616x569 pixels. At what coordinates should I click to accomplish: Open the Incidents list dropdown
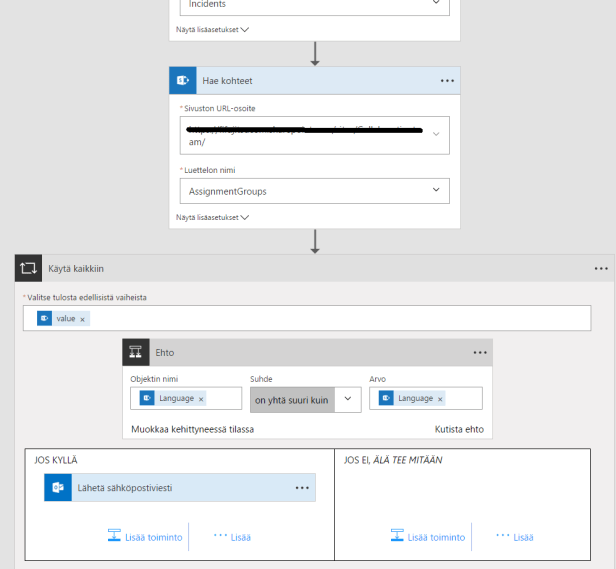pyautogui.click(x=436, y=2)
